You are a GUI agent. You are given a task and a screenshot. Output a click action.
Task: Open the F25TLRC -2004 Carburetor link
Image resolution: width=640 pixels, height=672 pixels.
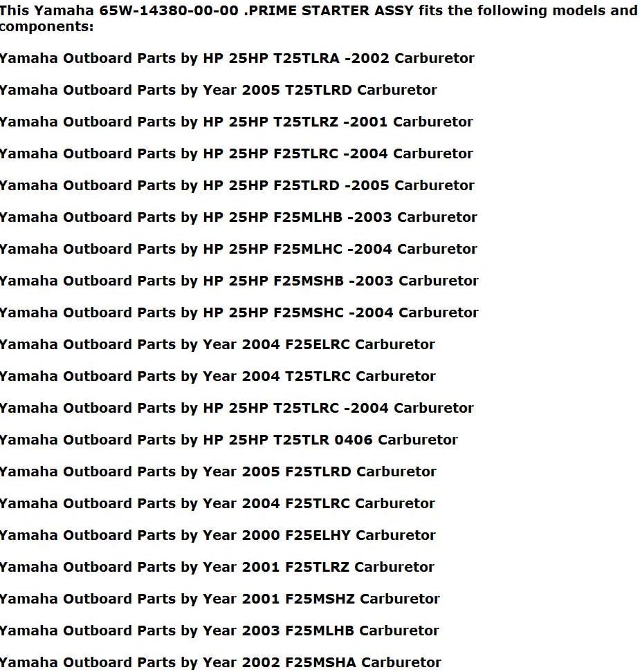(237, 153)
